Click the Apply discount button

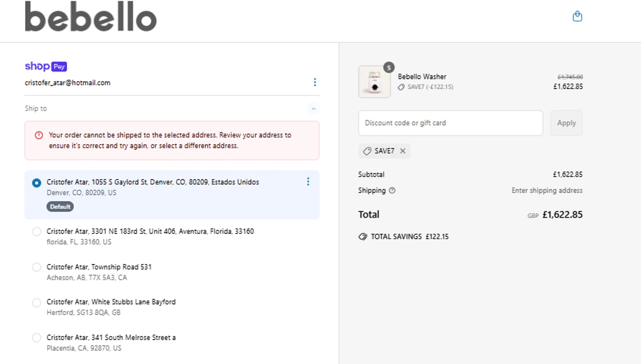click(x=566, y=123)
